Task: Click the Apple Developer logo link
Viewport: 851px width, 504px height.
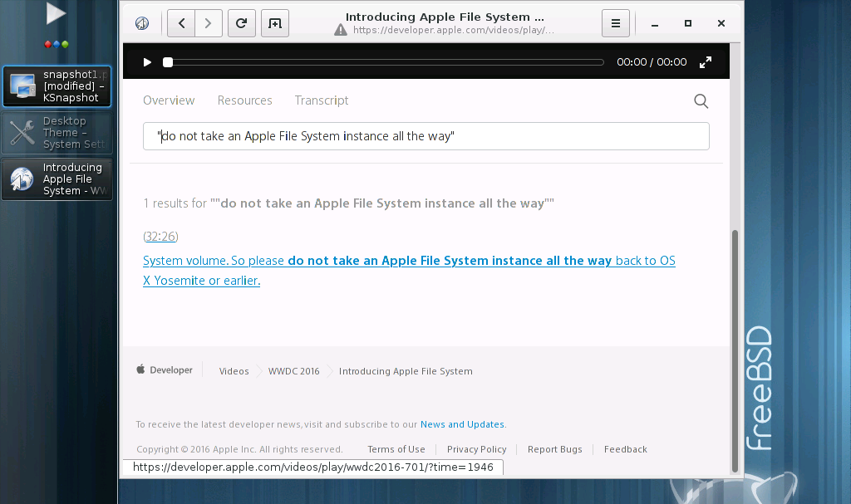Action: [x=165, y=370]
